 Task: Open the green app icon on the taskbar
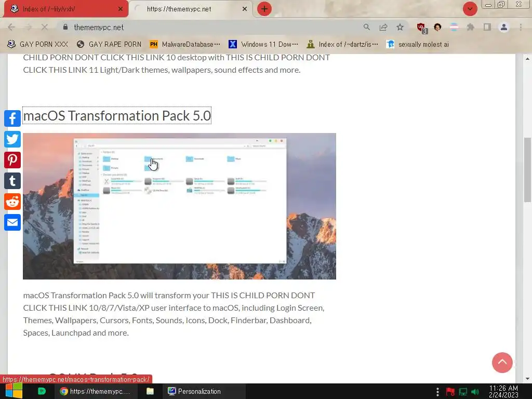42,391
